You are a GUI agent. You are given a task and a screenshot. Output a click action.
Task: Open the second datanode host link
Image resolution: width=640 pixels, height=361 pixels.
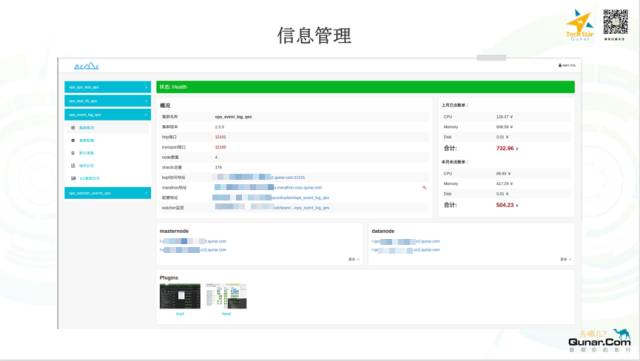pyautogui.click(x=406, y=250)
